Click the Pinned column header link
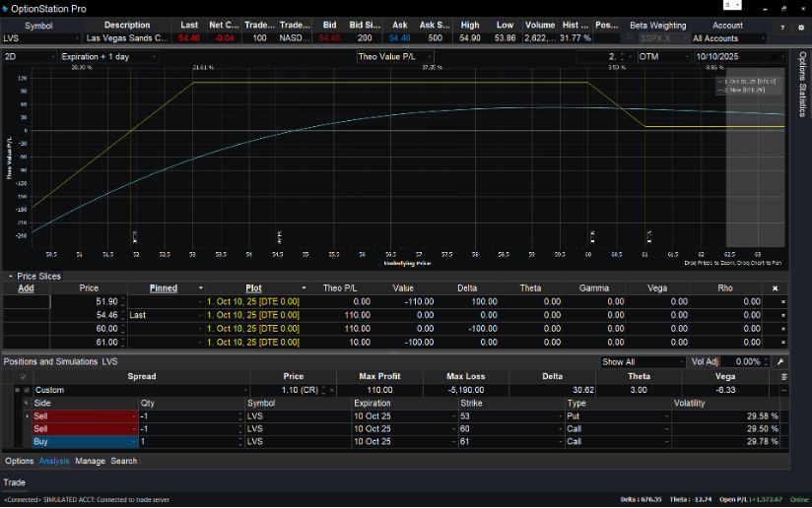 click(164, 288)
